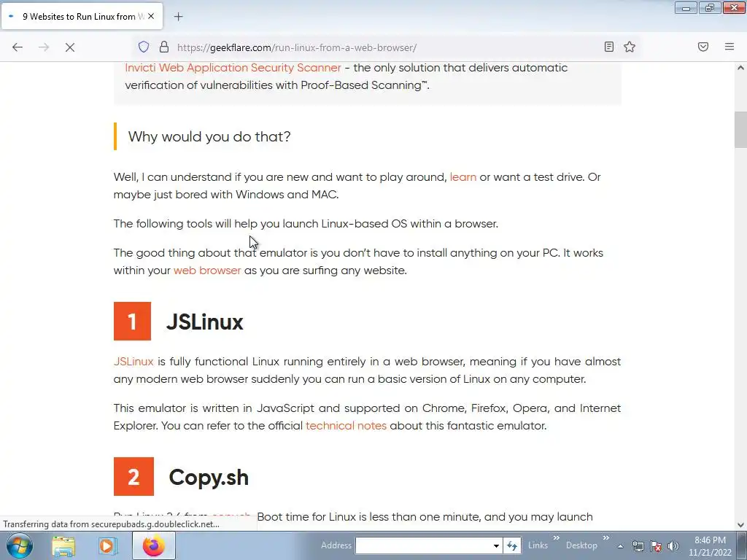
Task: Click the scrollbar up arrow
Action: pyautogui.click(x=740, y=68)
